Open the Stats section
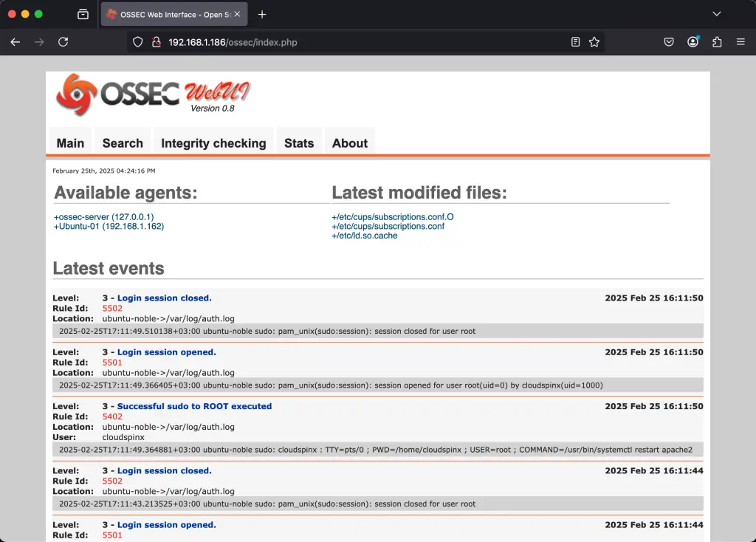 (x=299, y=143)
